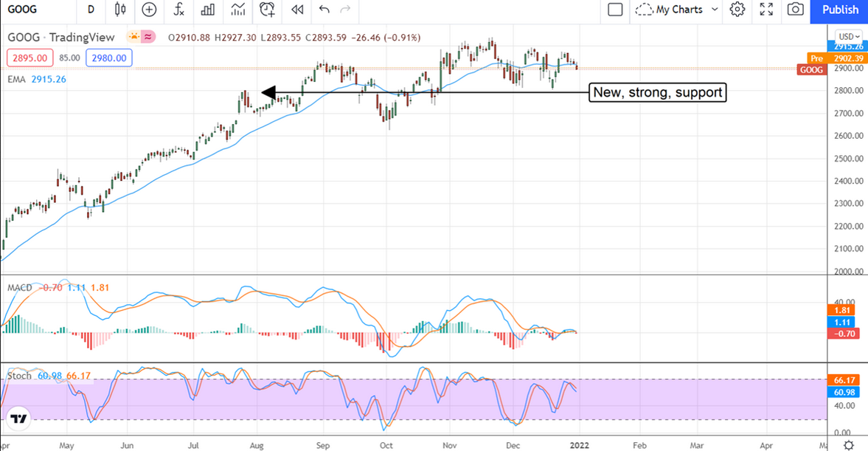
Task: Click the blue 60.98 Stoch axis label
Action: [x=844, y=392]
